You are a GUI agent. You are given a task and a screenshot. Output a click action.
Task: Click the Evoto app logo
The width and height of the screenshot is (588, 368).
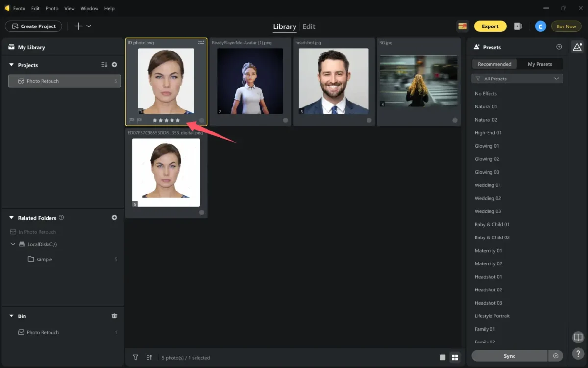7,8
